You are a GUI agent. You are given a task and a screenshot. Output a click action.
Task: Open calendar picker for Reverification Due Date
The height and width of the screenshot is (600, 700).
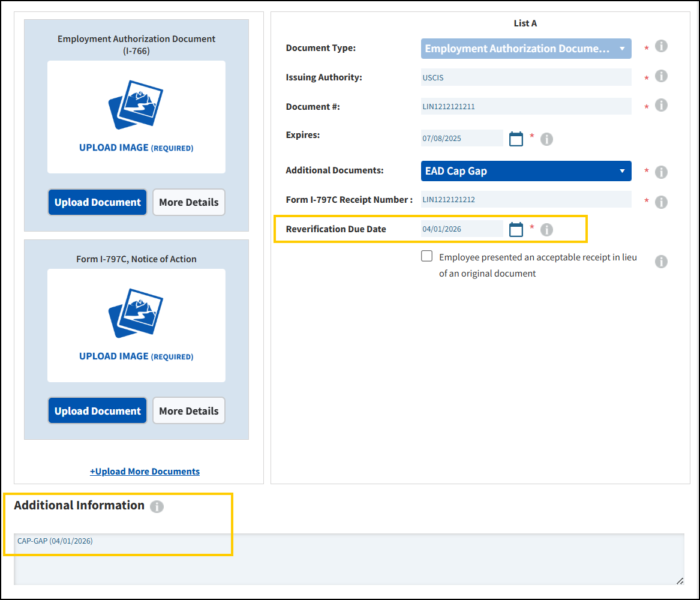point(516,229)
